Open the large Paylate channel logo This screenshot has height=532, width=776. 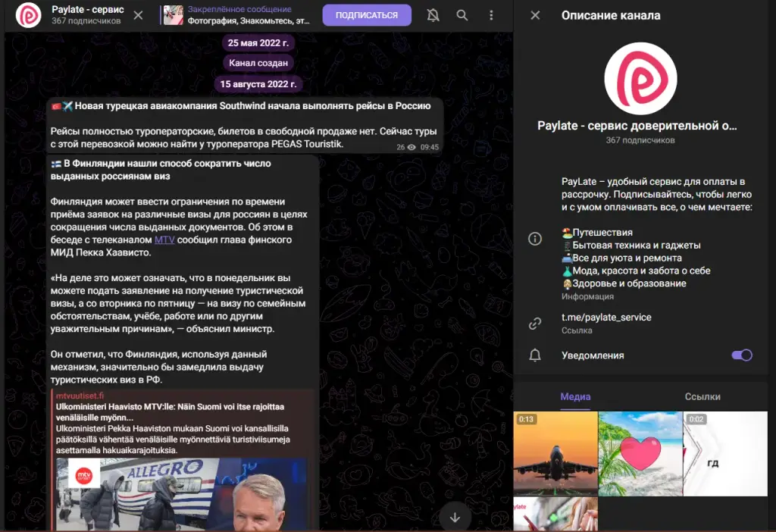pos(640,79)
